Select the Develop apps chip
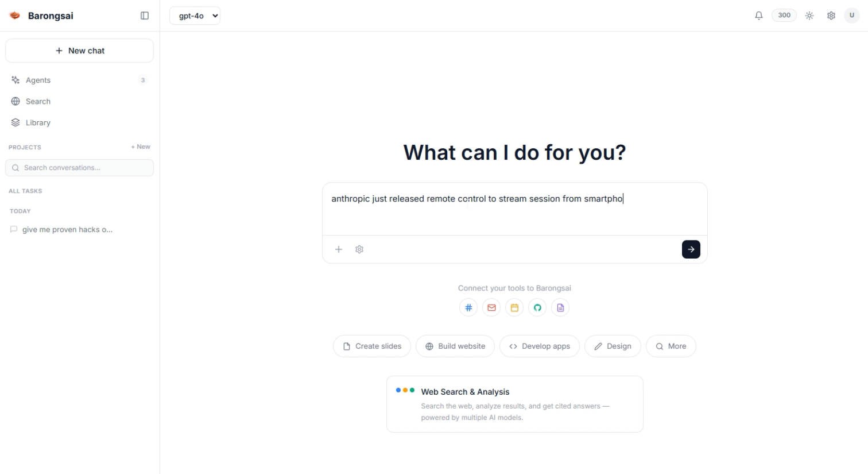868x474 pixels. point(540,346)
